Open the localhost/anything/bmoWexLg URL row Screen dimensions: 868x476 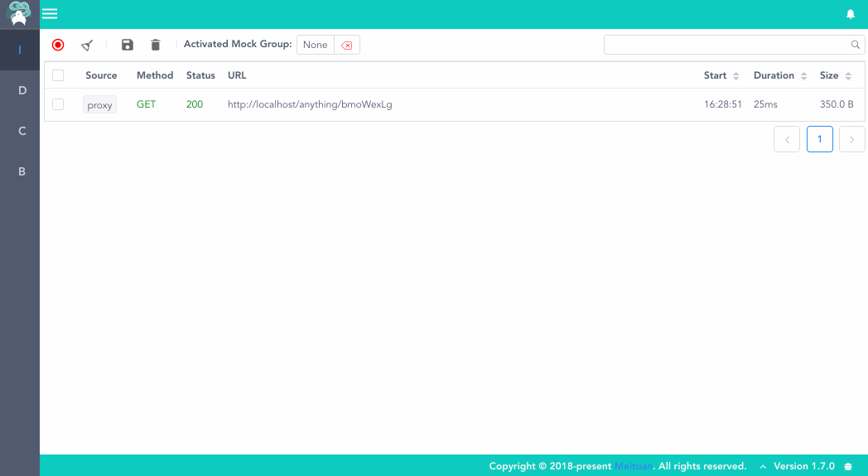310,104
